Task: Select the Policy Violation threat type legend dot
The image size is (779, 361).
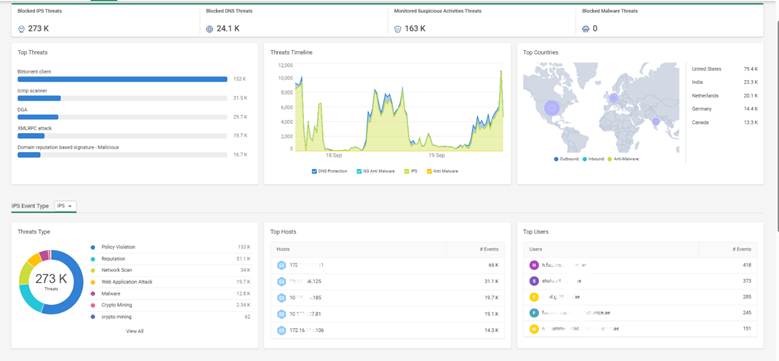Action: (93, 247)
